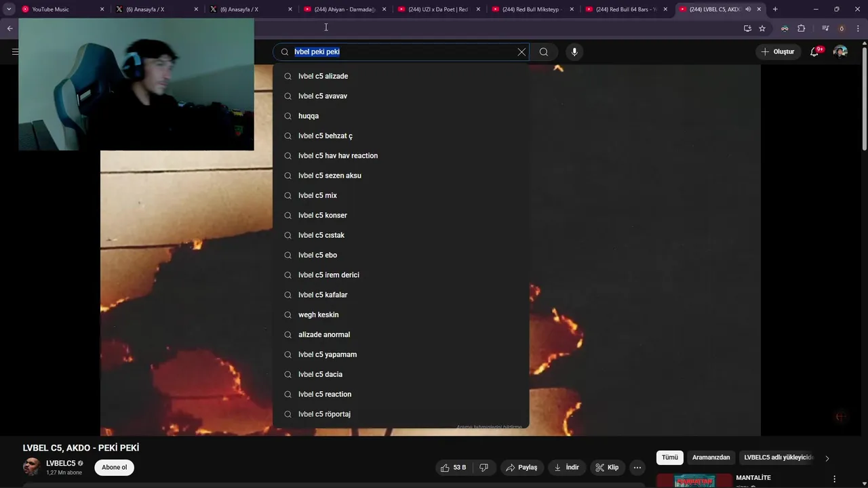Select suggestion 'lvbel c5 röportaj'
This screenshot has width=868, height=488.
(401, 414)
